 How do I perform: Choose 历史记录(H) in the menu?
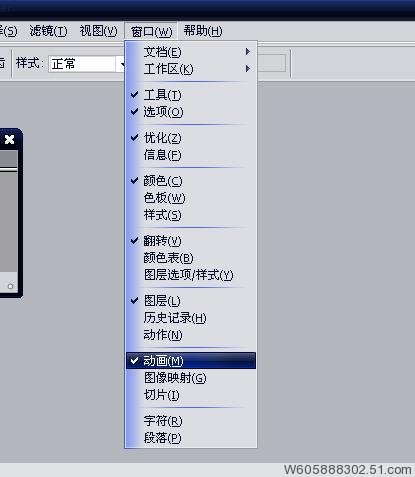pyautogui.click(x=191, y=318)
